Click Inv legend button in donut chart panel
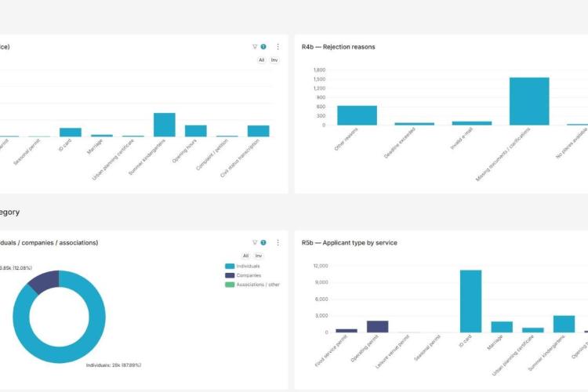This screenshot has width=588, height=392. 259,256
